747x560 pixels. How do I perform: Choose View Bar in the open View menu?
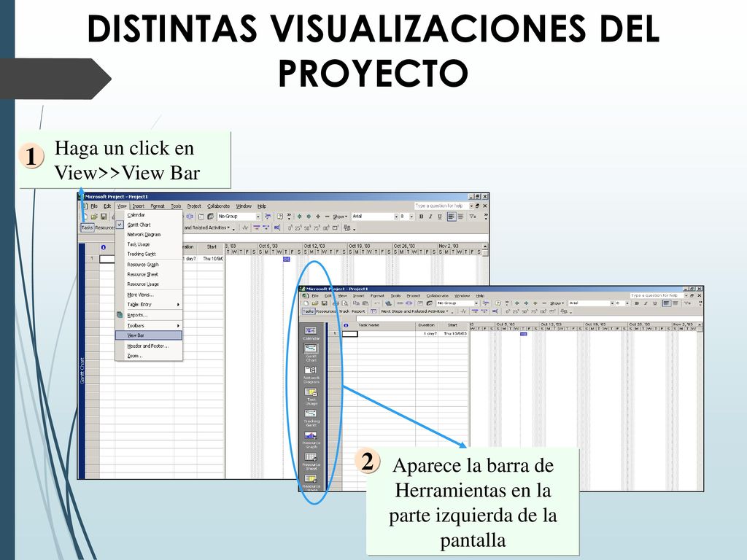149,335
